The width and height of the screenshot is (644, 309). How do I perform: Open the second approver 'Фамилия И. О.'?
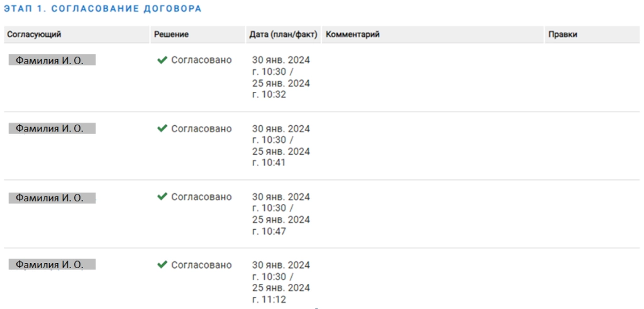click(50, 128)
